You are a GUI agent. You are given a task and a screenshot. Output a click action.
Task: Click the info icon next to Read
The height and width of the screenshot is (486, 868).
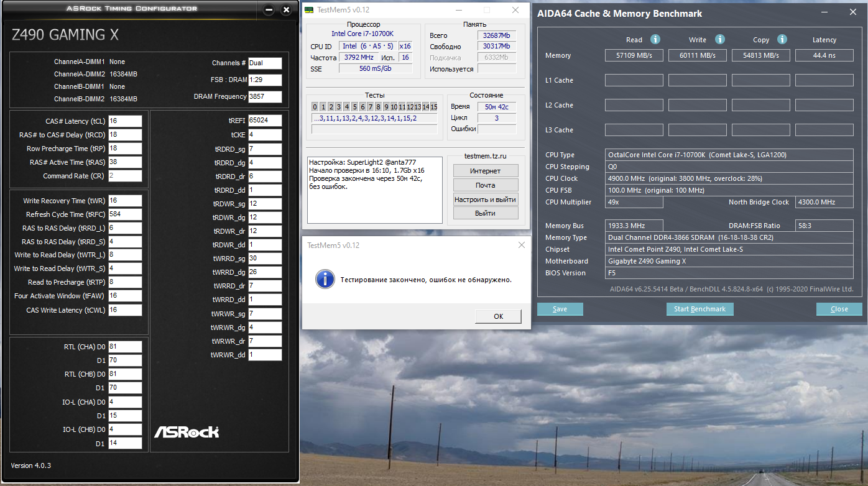(655, 39)
